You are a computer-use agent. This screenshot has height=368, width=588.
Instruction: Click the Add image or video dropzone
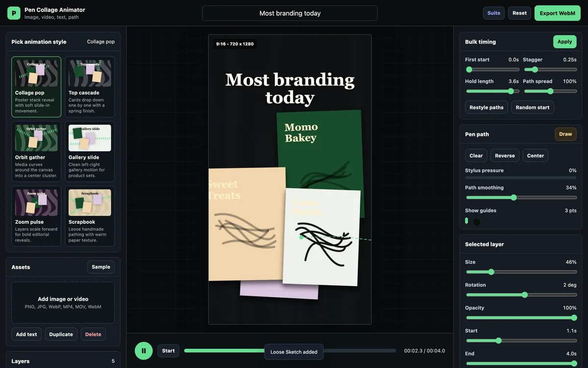tap(63, 302)
